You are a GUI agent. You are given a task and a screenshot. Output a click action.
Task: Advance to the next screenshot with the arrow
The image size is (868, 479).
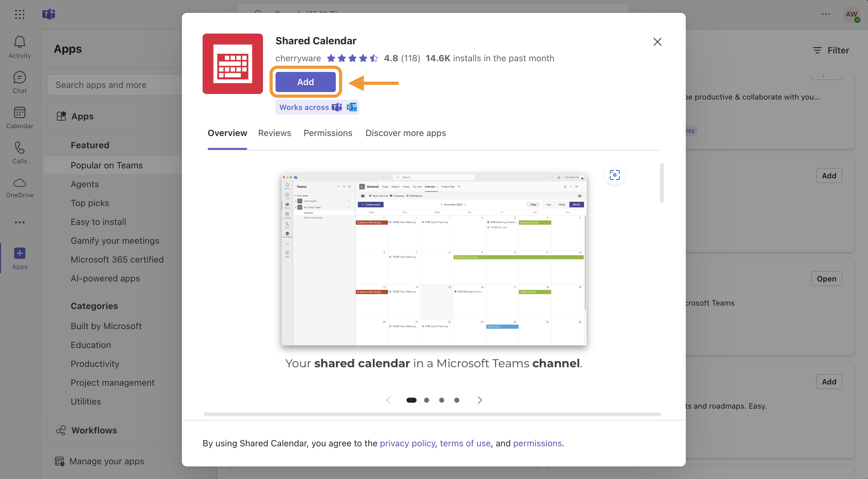(479, 400)
